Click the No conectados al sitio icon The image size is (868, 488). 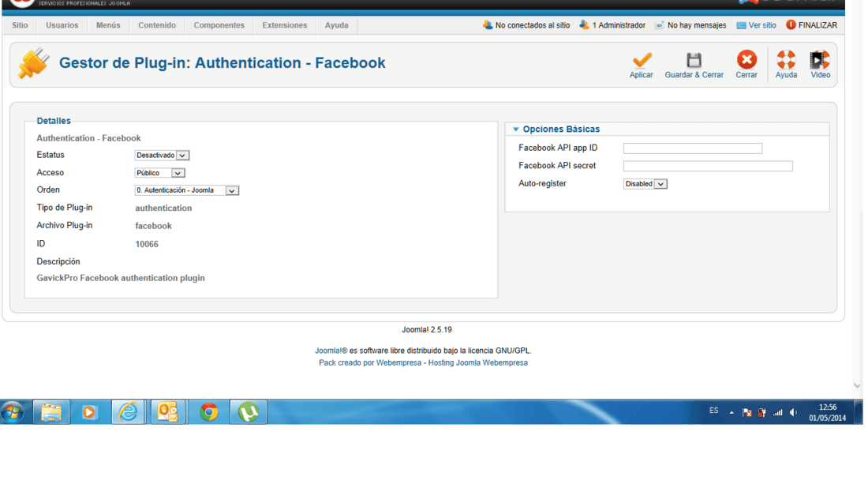click(487, 25)
